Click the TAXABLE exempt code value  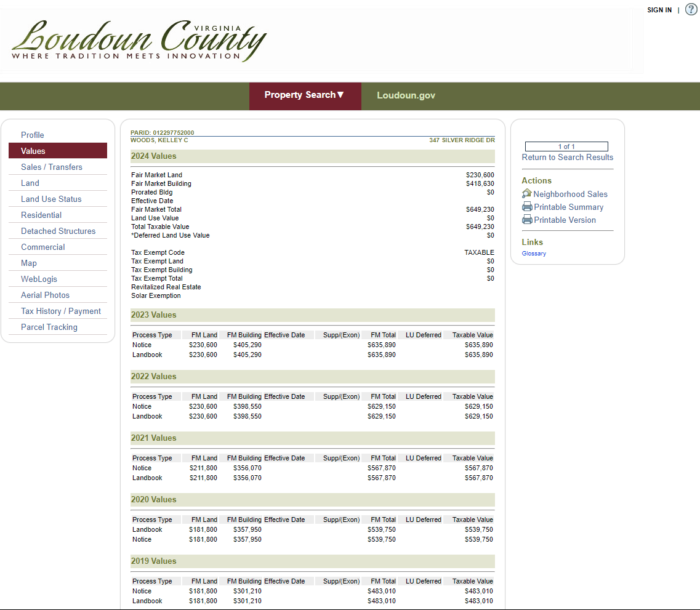pyautogui.click(x=479, y=252)
